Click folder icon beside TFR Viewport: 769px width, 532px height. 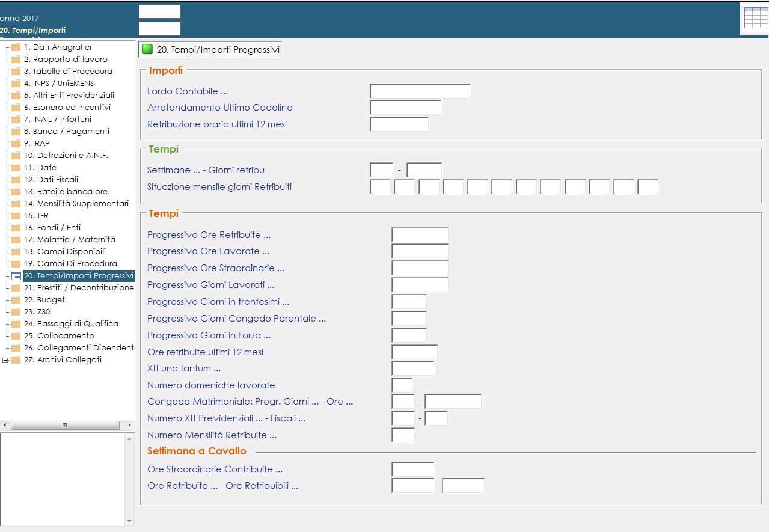pos(16,216)
